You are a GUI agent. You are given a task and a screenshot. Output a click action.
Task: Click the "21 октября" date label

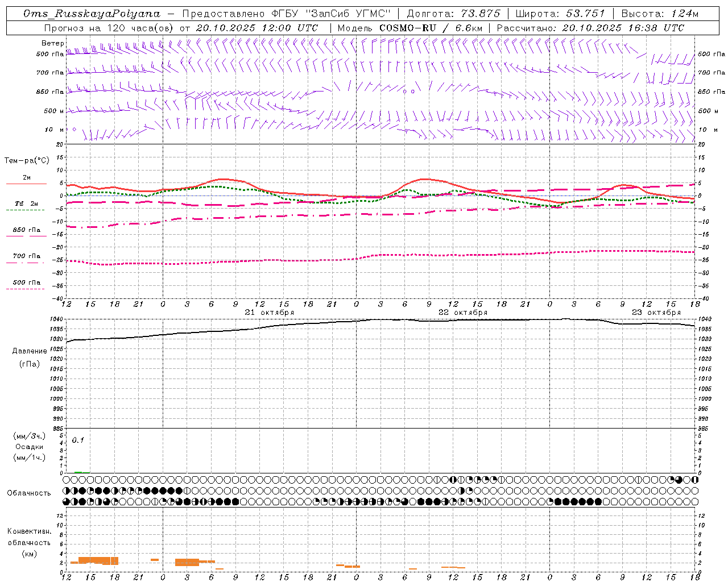click(270, 313)
